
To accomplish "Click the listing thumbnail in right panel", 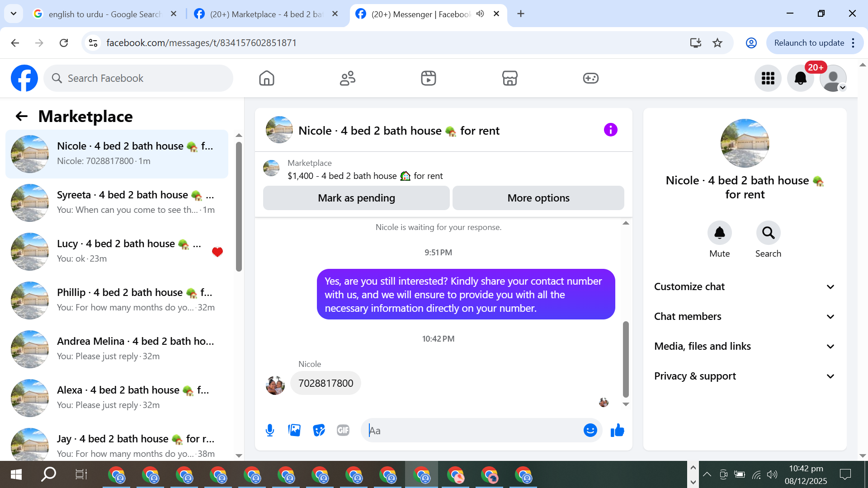I will click(x=745, y=143).
